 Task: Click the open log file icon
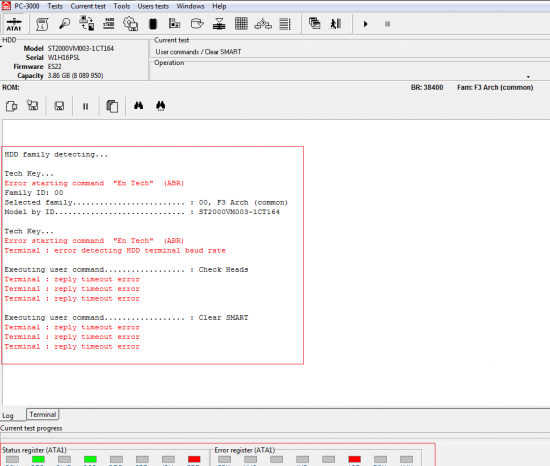[12, 106]
